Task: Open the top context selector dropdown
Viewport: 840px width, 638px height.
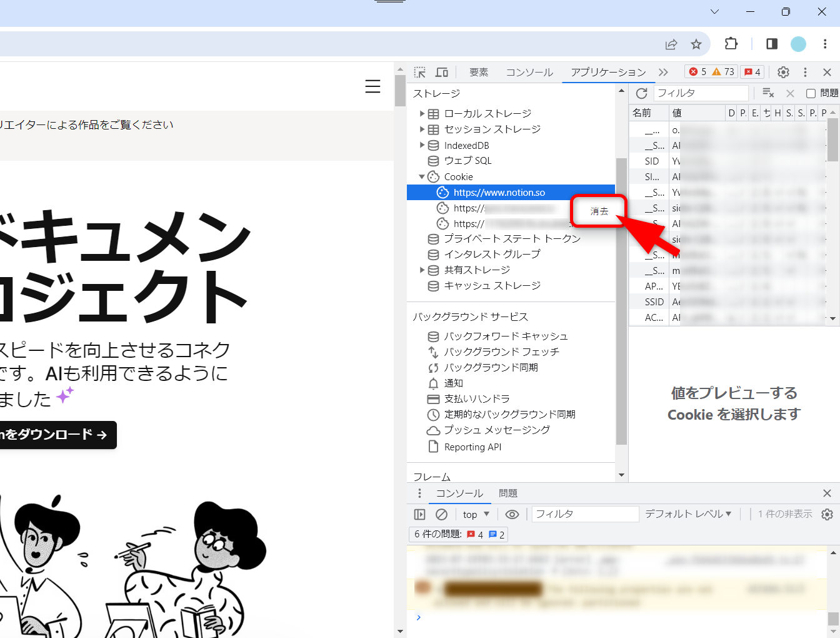Action: point(476,514)
